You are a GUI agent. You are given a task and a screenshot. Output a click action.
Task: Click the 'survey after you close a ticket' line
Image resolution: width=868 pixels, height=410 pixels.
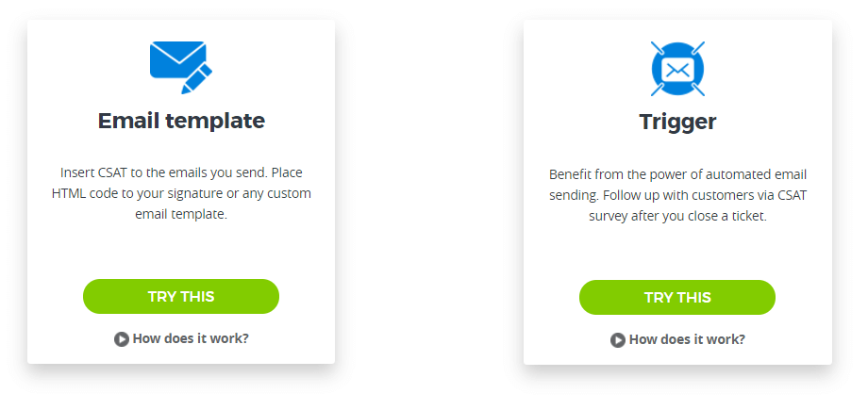677,217
